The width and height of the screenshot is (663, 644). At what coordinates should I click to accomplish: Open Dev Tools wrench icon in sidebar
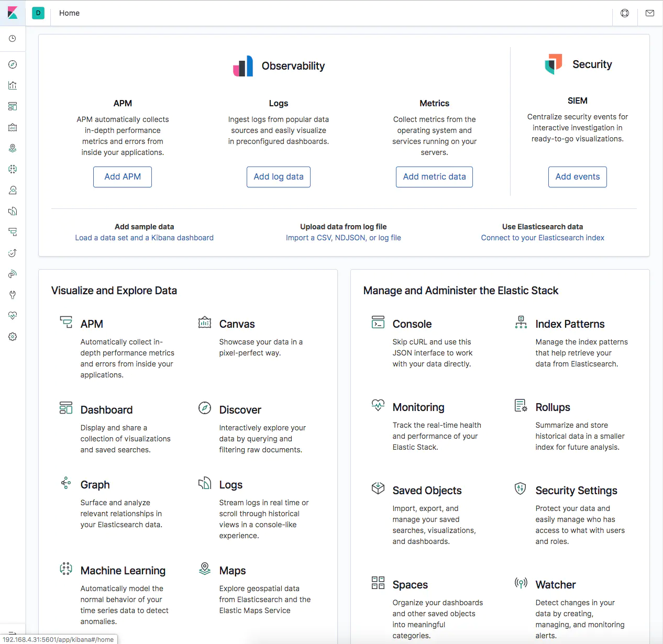(x=13, y=295)
